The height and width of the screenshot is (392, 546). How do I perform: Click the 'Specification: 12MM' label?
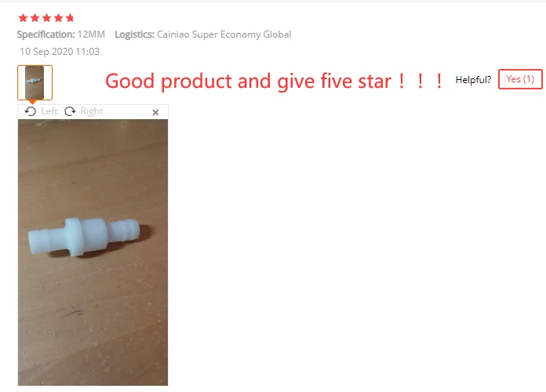pyautogui.click(x=61, y=34)
